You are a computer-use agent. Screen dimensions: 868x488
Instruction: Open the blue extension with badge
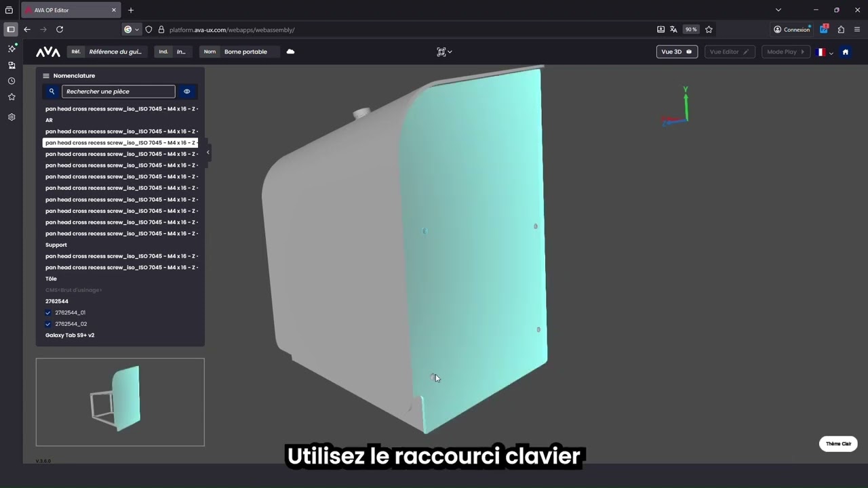(824, 29)
